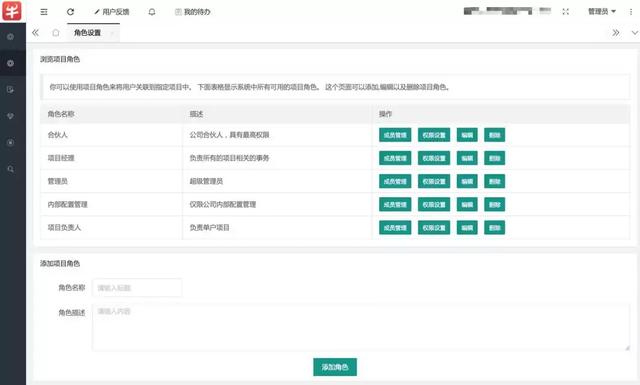Click the refresh icon in top bar
The height and width of the screenshot is (385, 640).
click(70, 12)
